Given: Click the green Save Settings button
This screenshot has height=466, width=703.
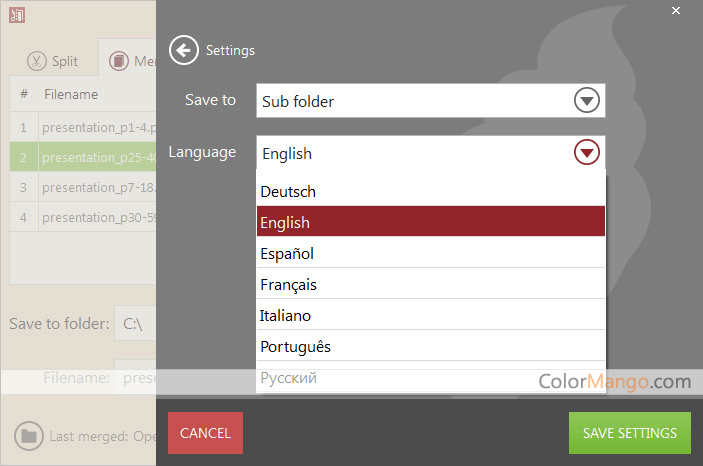Looking at the screenshot, I should click(629, 433).
